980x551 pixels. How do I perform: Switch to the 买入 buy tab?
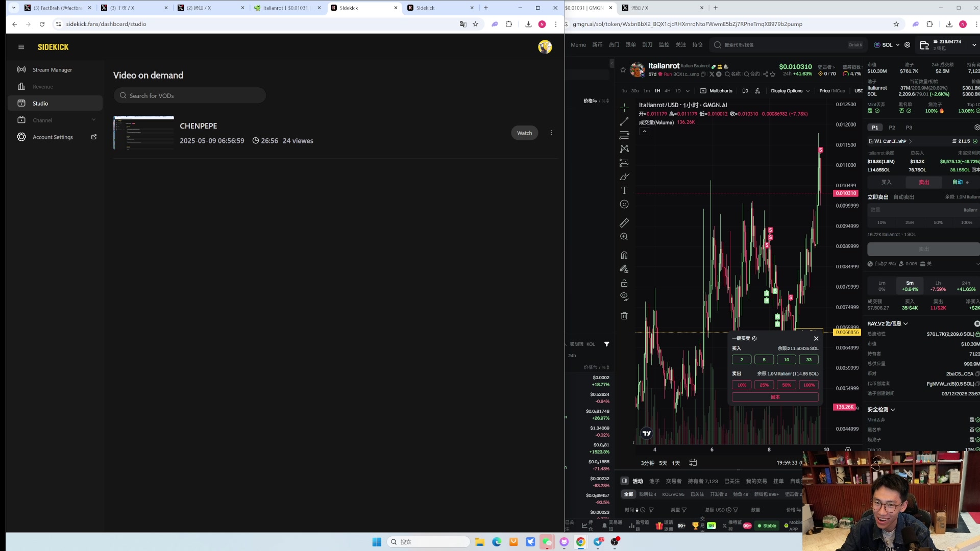(886, 182)
